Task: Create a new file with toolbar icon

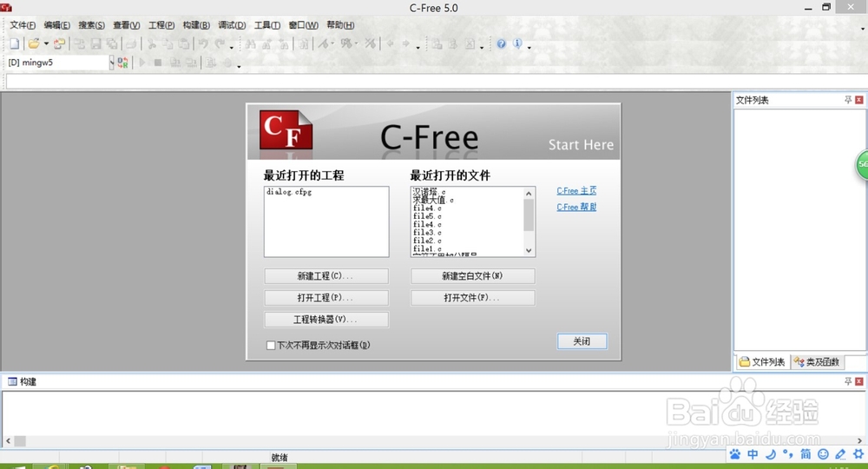Action: pos(15,43)
